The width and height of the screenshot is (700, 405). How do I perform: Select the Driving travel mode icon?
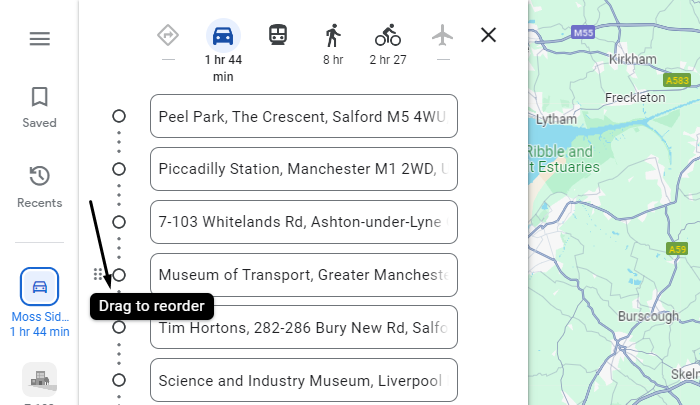[x=223, y=36]
